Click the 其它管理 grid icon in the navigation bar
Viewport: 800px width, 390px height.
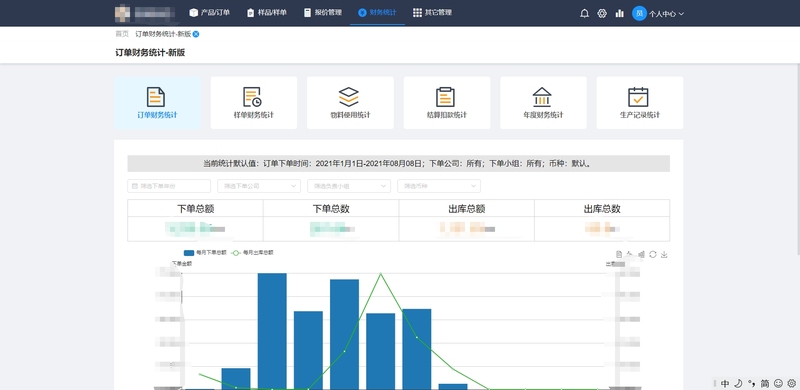pyautogui.click(x=417, y=13)
